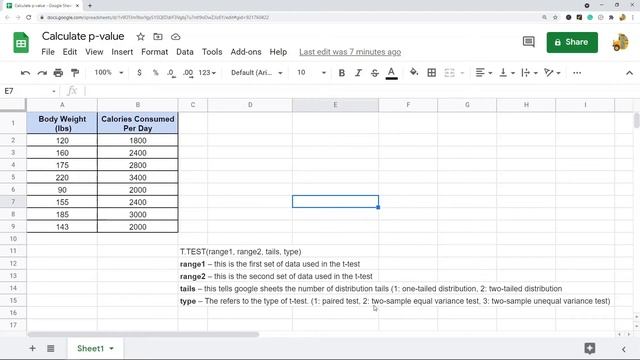The height and width of the screenshot is (360, 640).
Task: Click the More toolbar options ellipsis
Action: [x=577, y=73]
